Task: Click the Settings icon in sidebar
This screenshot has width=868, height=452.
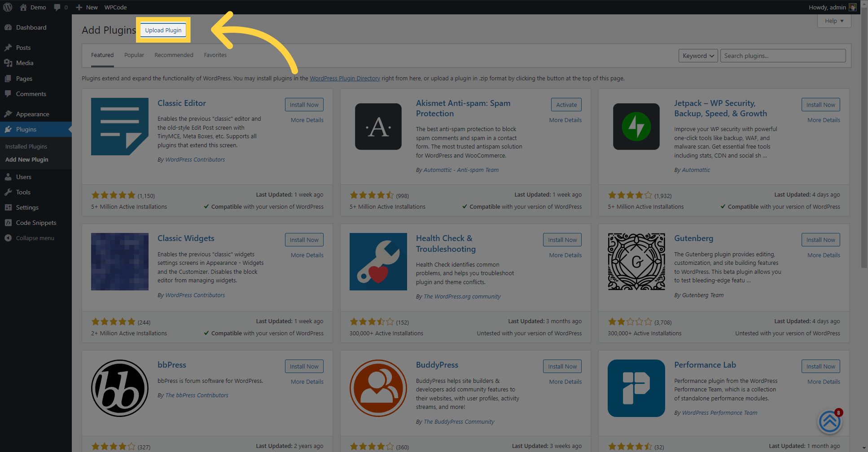Action: tap(8, 207)
